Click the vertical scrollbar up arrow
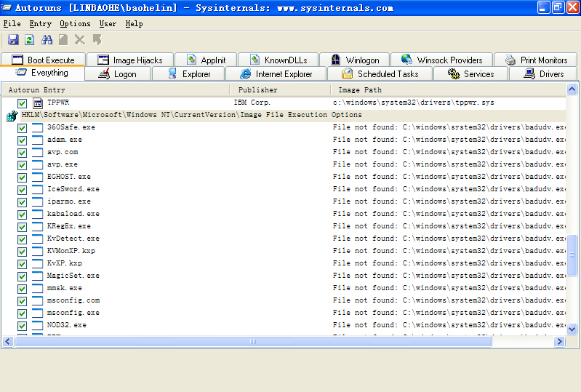581x392 pixels. click(x=572, y=89)
